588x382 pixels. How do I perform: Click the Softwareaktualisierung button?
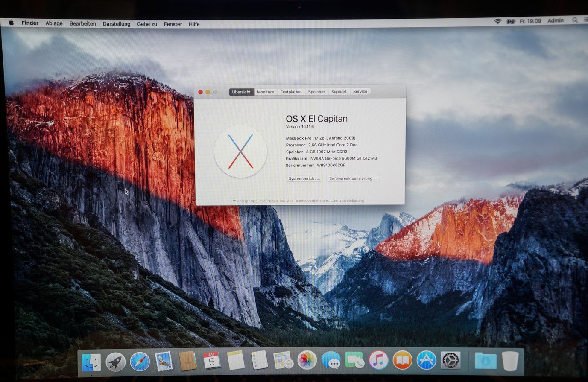coord(353,178)
